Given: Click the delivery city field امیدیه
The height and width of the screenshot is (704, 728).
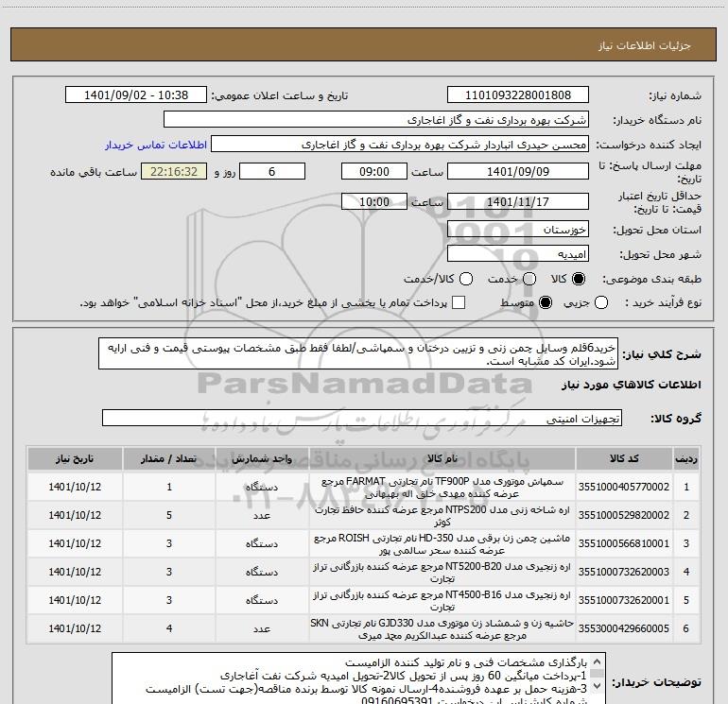Looking at the screenshot, I should (518, 254).
